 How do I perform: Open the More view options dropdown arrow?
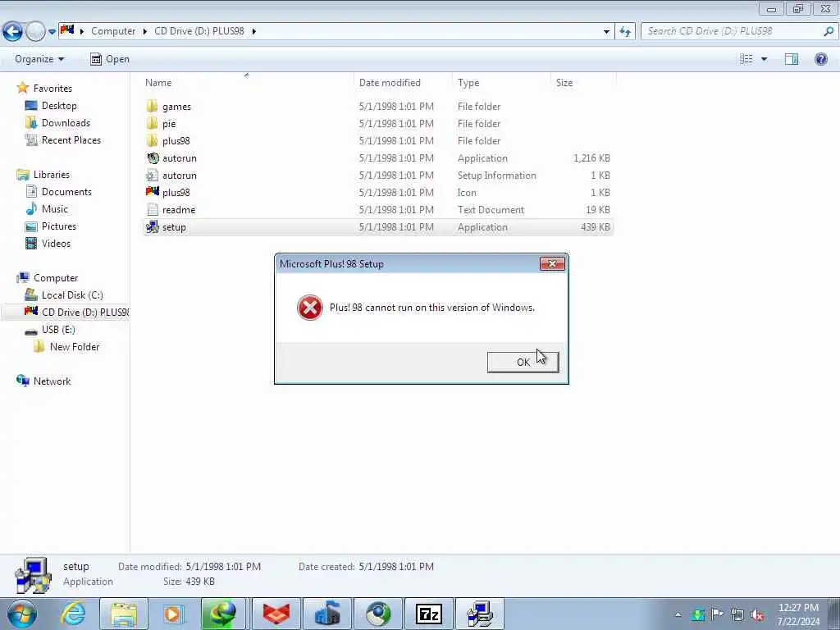pyautogui.click(x=764, y=59)
